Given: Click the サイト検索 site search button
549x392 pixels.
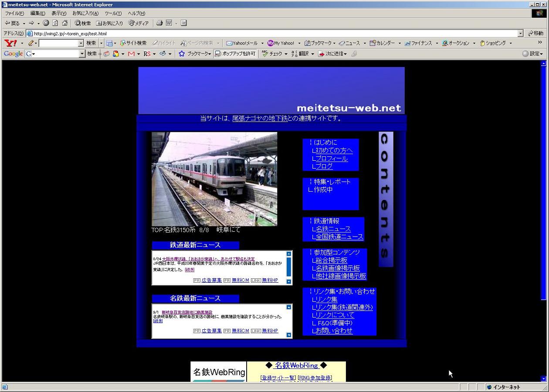Looking at the screenshot, I should [133, 43].
